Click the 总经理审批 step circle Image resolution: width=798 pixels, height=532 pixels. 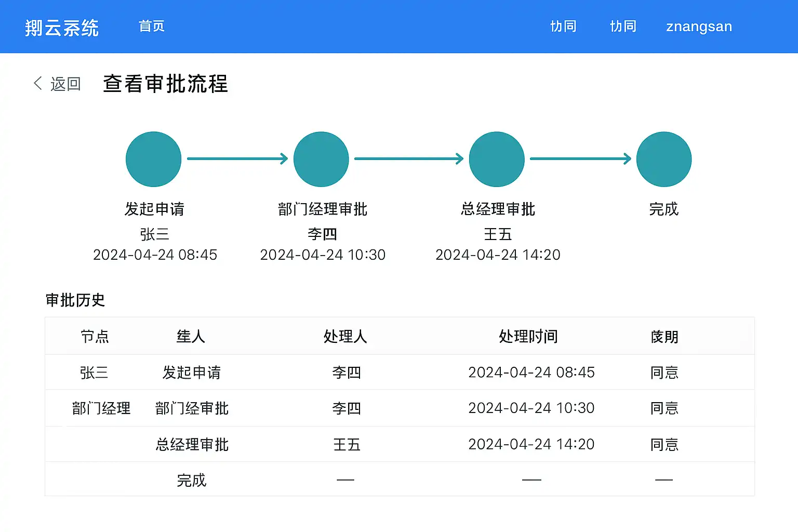(x=497, y=159)
